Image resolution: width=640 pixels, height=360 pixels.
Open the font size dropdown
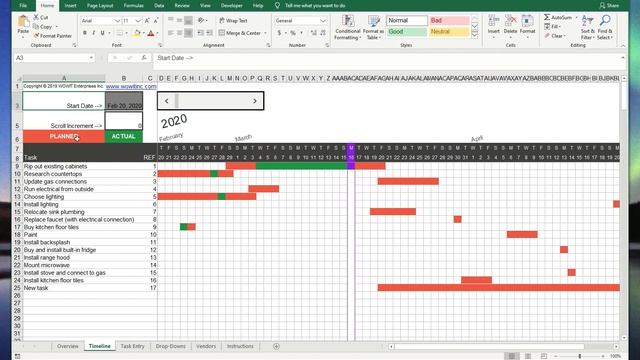pyautogui.click(x=138, y=21)
